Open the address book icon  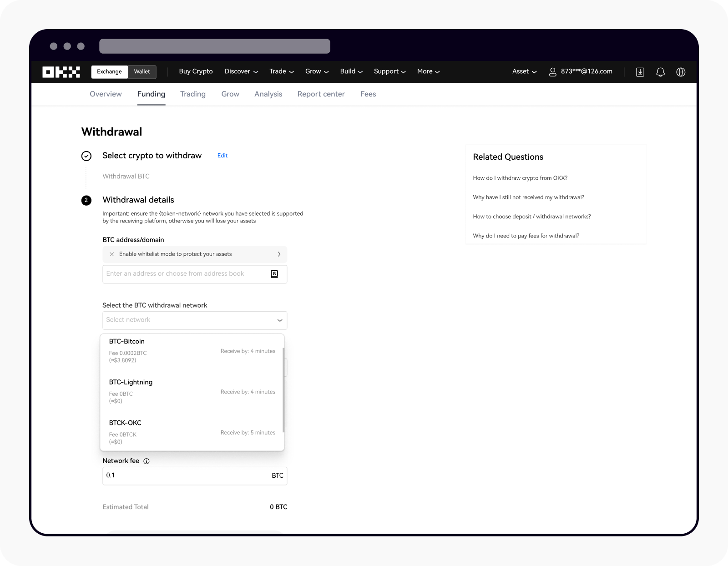(x=274, y=274)
